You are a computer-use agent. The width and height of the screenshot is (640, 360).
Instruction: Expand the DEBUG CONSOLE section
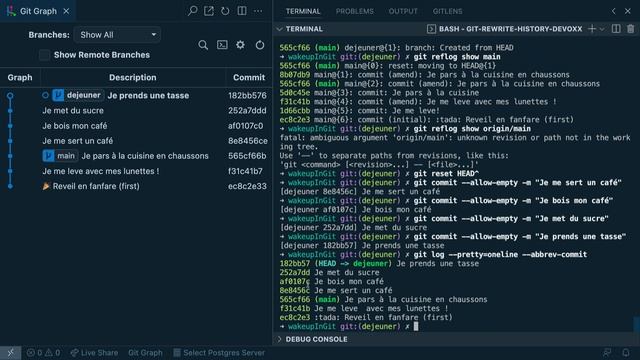coord(312,339)
